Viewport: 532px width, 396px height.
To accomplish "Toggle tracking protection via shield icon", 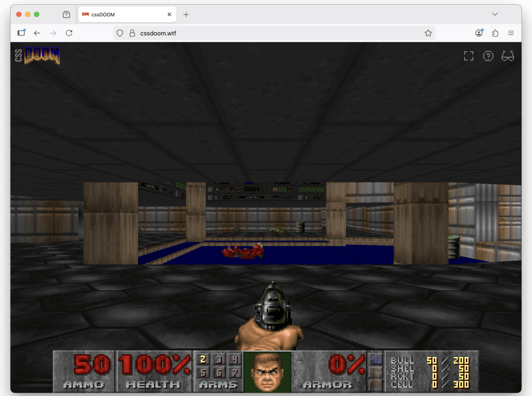I will pos(119,33).
